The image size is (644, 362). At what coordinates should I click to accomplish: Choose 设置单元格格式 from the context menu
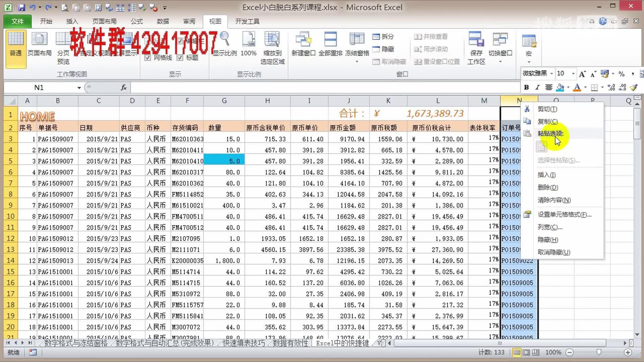[x=564, y=215]
